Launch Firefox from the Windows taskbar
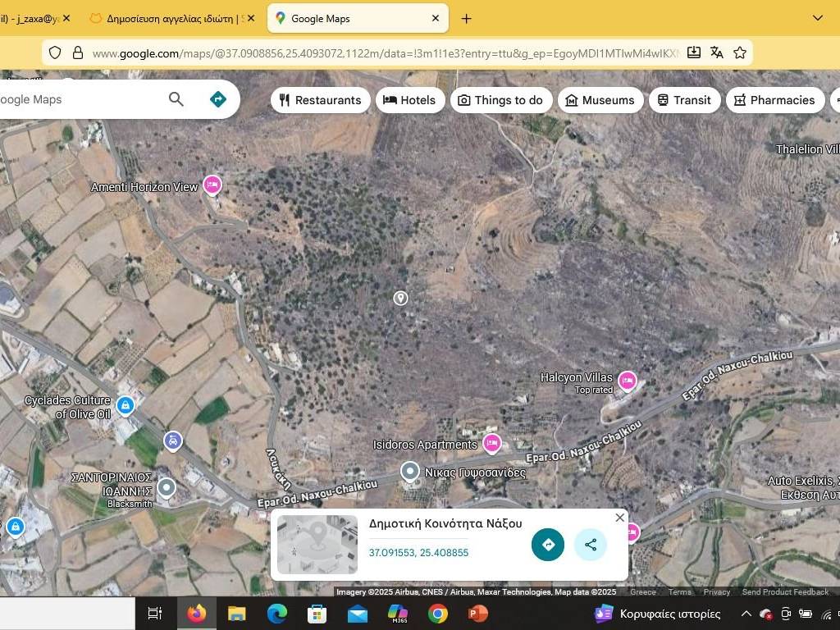Screen dimensions: 840x630 [x=197, y=614]
